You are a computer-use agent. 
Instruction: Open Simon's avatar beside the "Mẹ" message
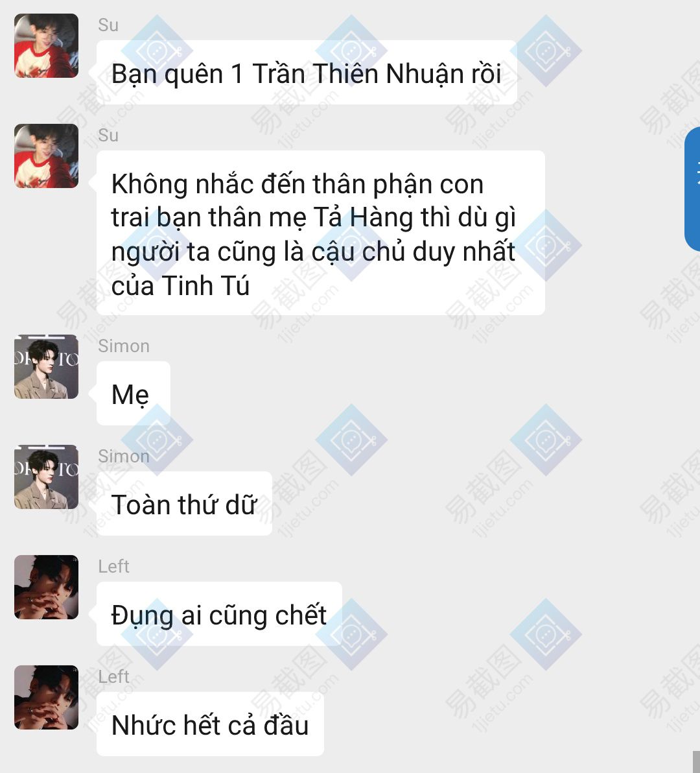click(46, 367)
